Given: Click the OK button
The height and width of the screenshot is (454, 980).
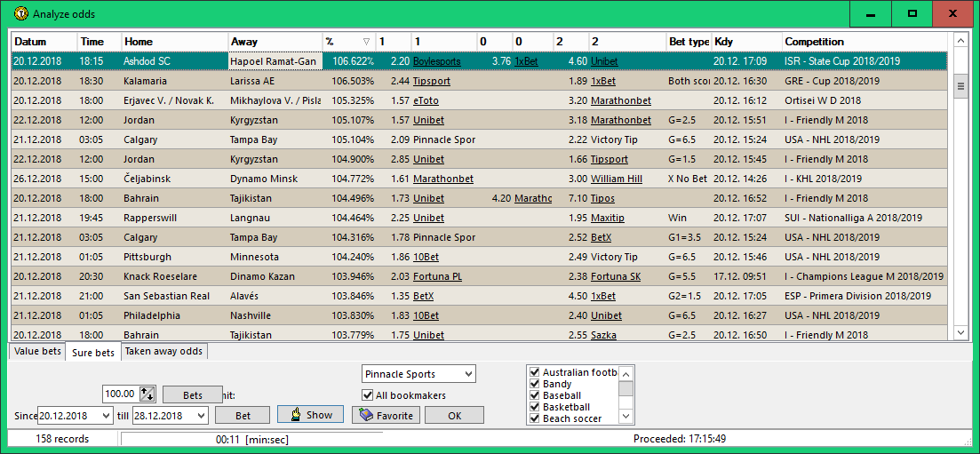Looking at the screenshot, I should pos(454,415).
